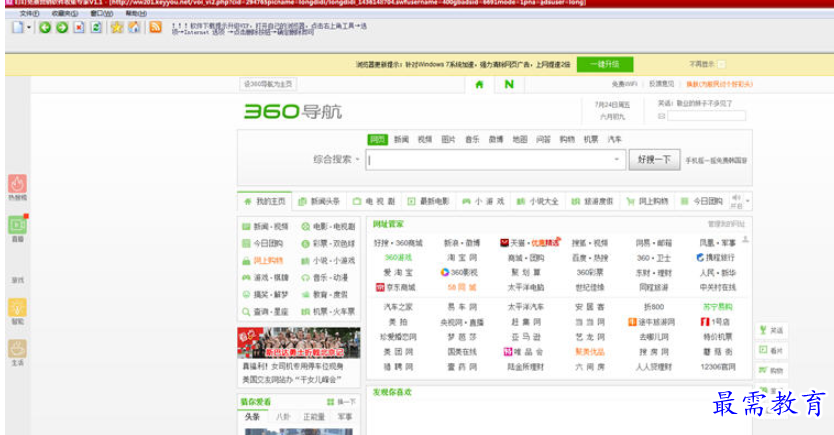Open the 我的主页 navigation tab
Screen dimensions: 834x435
(x=265, y=202)
